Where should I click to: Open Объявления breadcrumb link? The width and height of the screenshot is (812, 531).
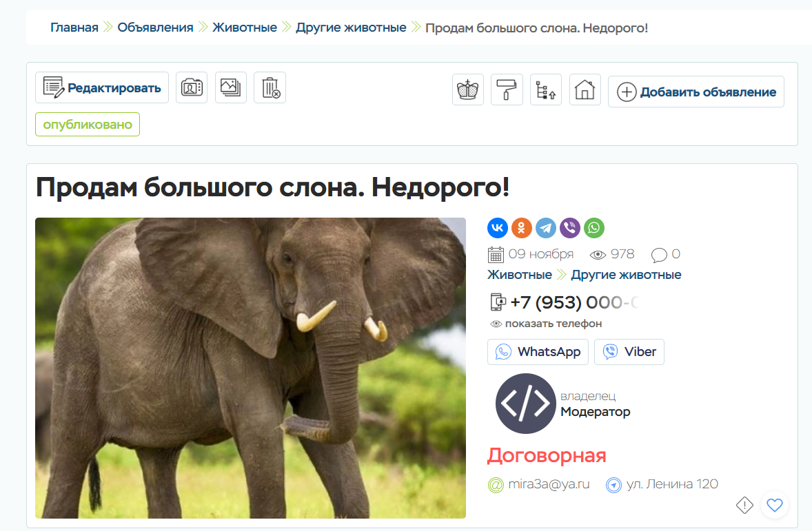(155, 28)
